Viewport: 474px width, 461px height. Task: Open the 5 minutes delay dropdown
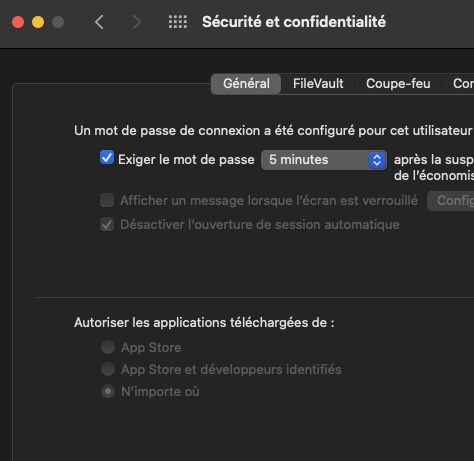tap(324, 160)
